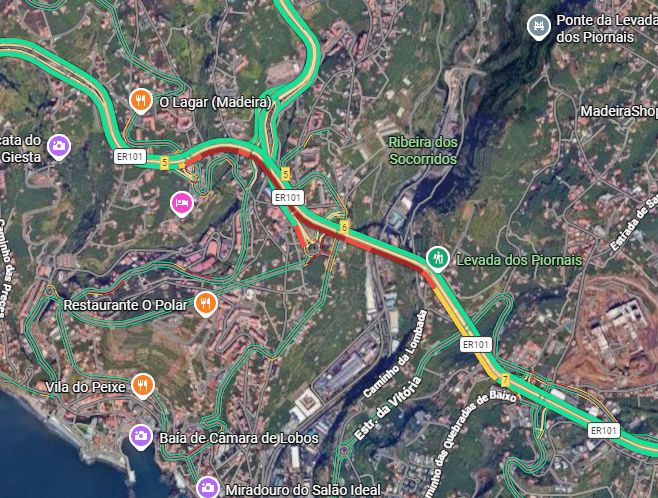
Task: Click the O Lagar (Madeira) restaurant pin
Action: pos(141,101)
